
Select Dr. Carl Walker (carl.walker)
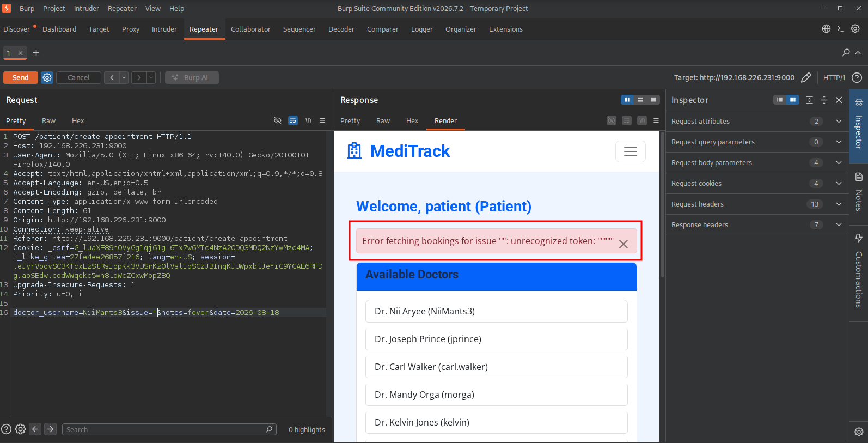tap(497, 367)
